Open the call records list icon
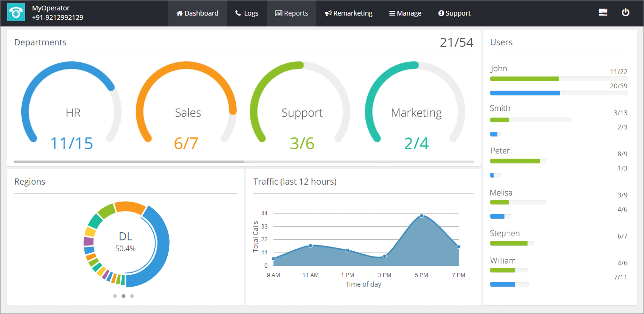644x314 pixels. pyautogui.click(x=603, y=12)
